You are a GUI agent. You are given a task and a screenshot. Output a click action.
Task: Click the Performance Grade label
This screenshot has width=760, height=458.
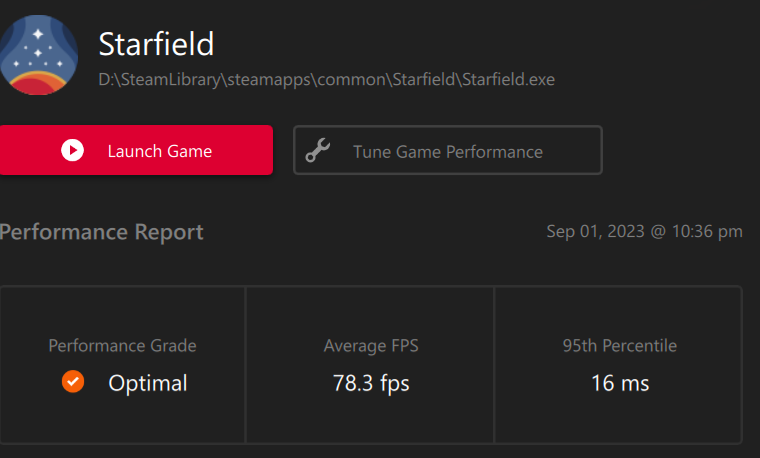[122, 346]
